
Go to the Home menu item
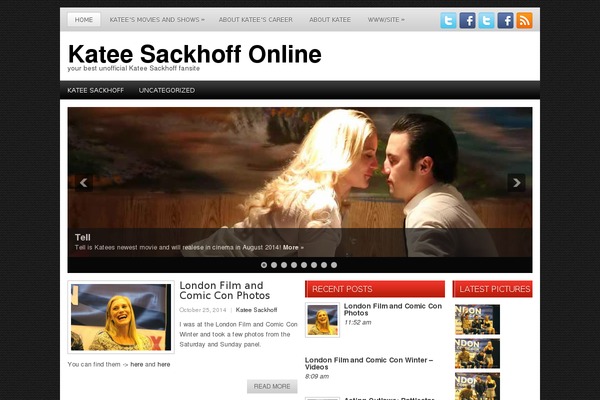(84, 20)
